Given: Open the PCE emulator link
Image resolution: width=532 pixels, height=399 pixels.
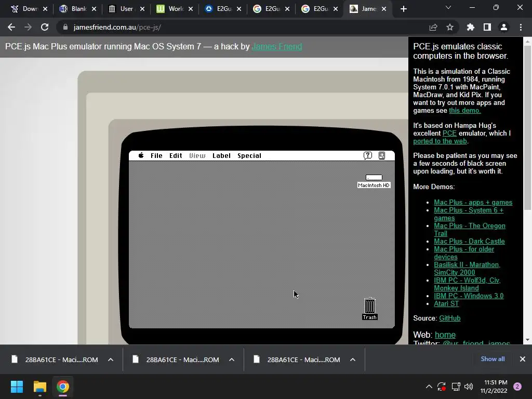Looking at the screenshot, I should coord(449,133).
